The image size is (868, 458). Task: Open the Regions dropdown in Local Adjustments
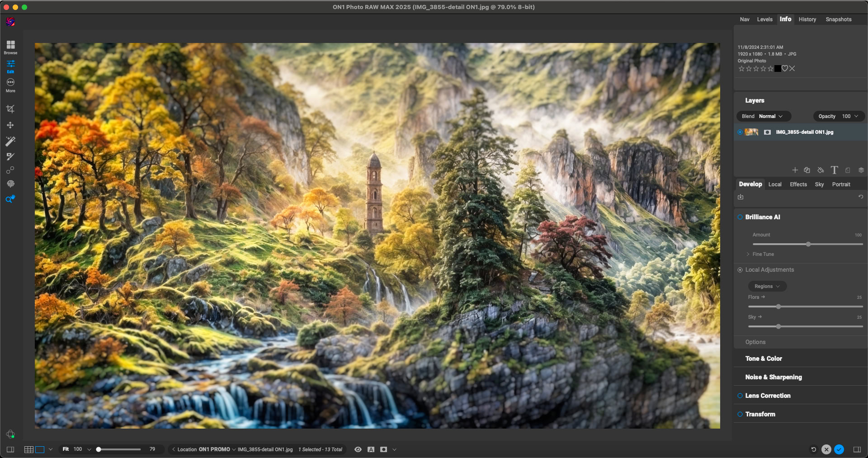pyautogui.click(x=767, y=286)
